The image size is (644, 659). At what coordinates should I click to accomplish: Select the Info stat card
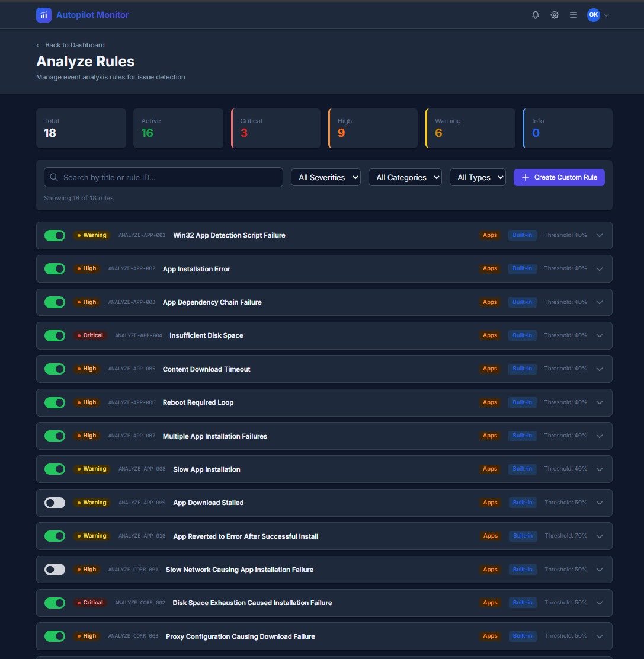pyautogui.click(x=568, y=128)
